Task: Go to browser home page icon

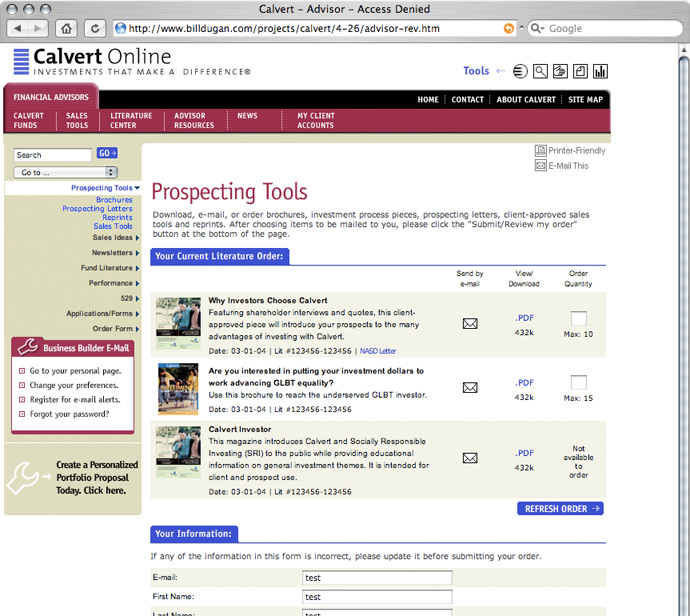Action: coord(66,28)
